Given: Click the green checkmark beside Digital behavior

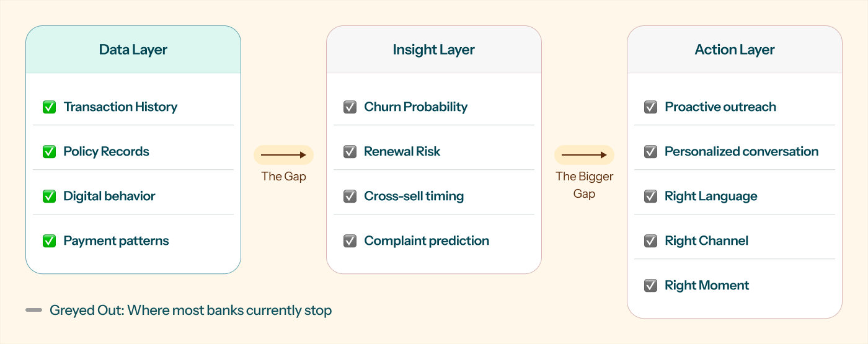Looking at the screenshot, I should [49, 196].
